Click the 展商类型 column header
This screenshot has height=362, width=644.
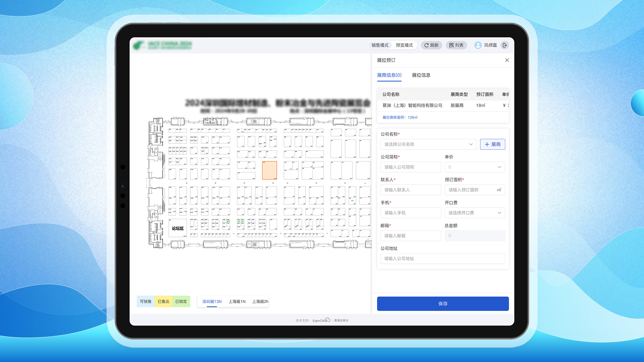tap(459, 95)
